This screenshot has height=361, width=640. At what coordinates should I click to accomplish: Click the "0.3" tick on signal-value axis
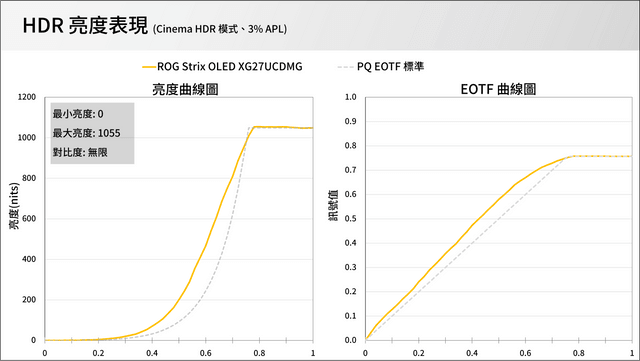pos(351,267)
